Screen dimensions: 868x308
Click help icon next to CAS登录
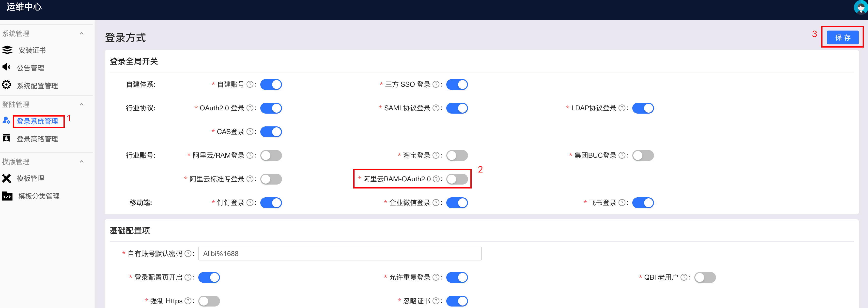(x=250, y=132)
